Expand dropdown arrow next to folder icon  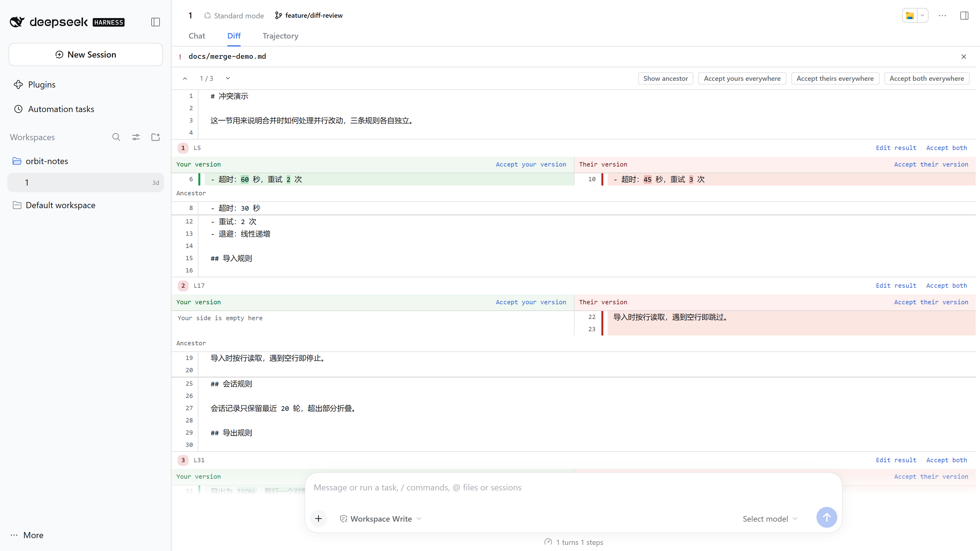922,16
